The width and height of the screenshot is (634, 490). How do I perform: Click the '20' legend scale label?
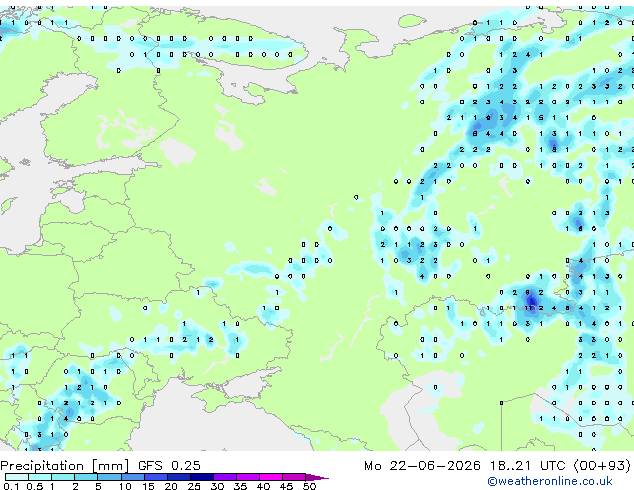click(171, 486)
